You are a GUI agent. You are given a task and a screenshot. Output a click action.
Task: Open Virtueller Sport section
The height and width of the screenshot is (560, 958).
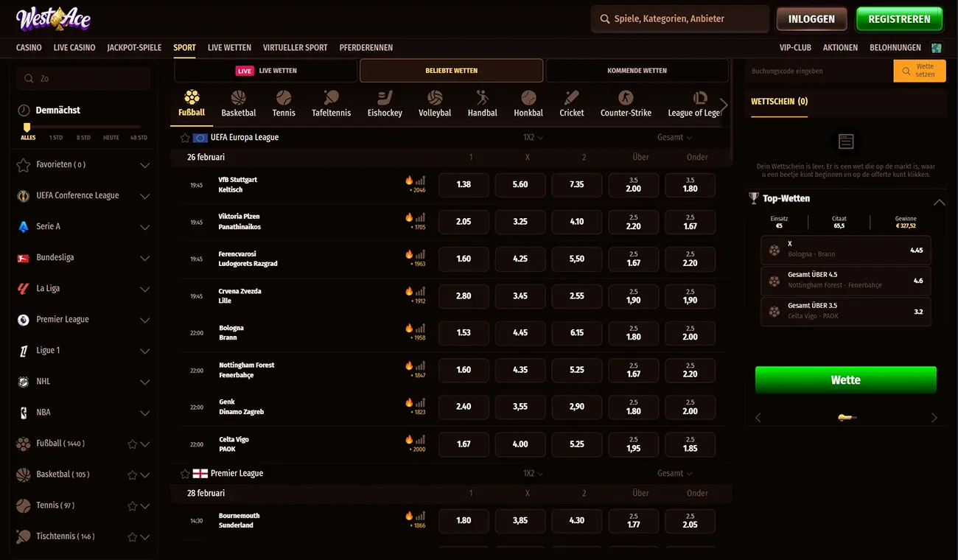[295, 48]
